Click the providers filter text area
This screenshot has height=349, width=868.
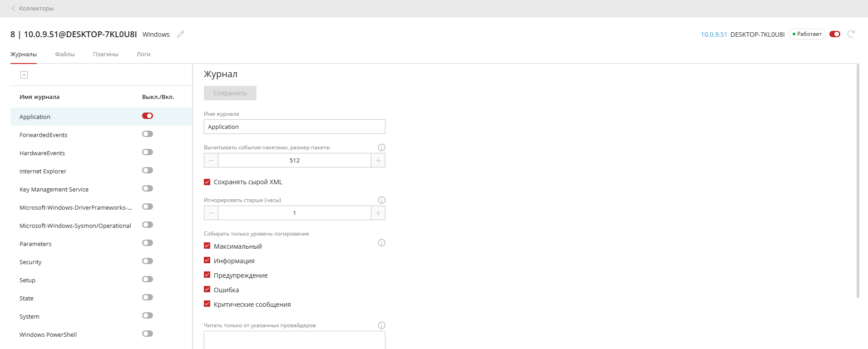295,340
